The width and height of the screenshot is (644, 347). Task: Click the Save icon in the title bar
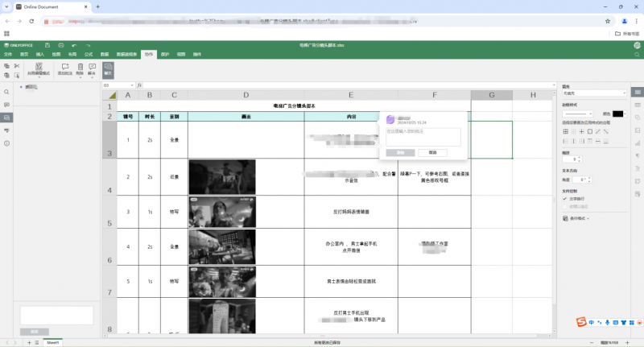coord(48,45)
